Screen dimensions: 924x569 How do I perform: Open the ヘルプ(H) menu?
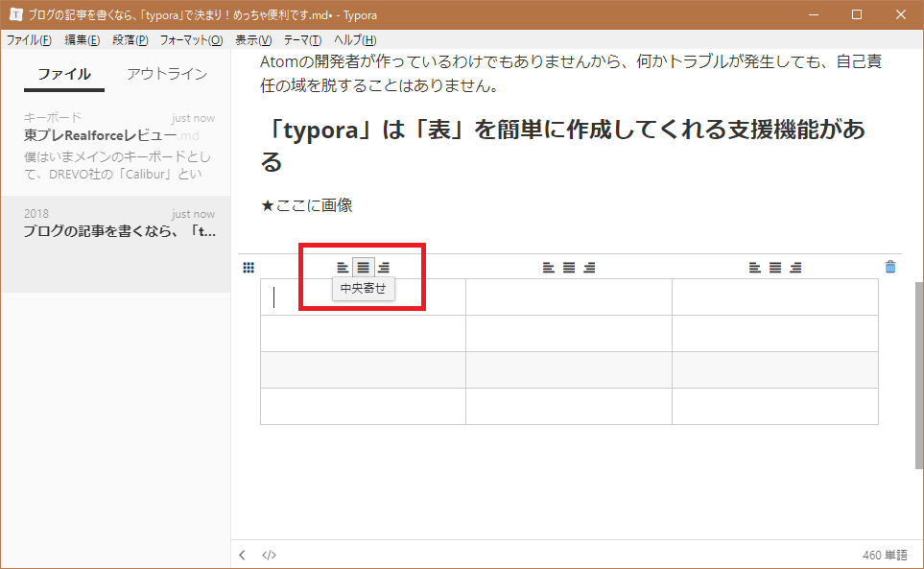pos(355,40)
